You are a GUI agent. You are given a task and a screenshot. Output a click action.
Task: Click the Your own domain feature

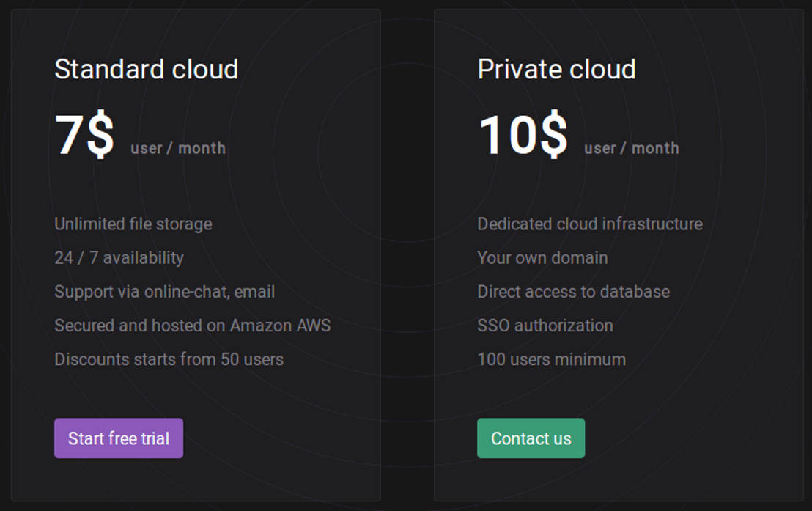point(542,257)
